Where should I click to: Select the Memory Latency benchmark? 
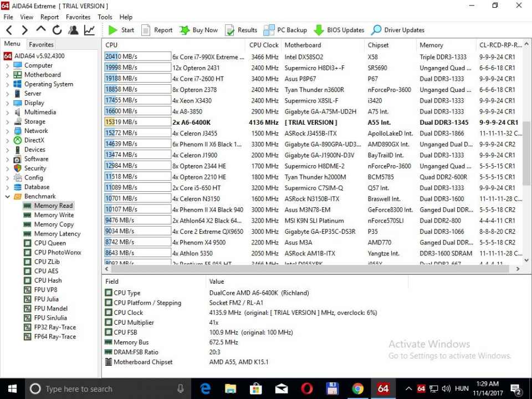(57, 234)
